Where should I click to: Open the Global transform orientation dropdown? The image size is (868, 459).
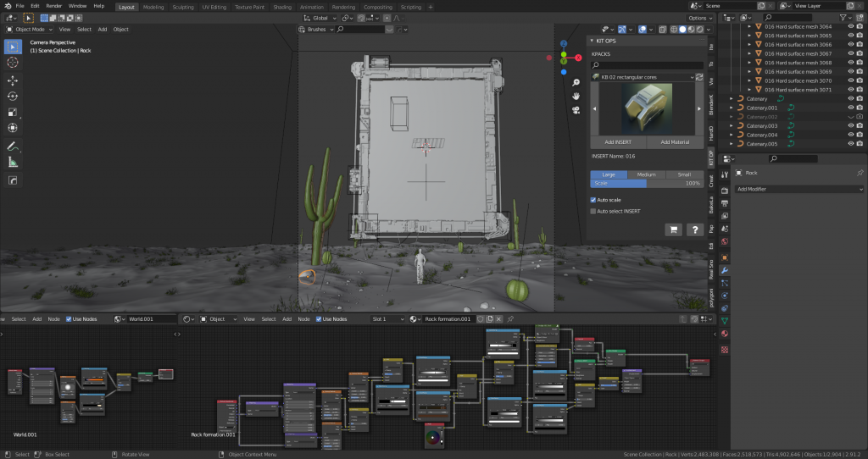(x=320, y=19)
